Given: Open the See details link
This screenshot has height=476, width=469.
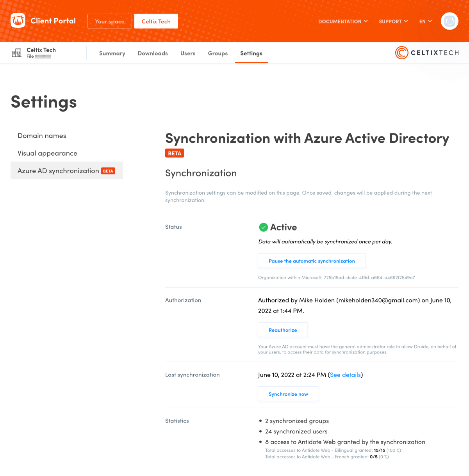Looking at the screenshot, I should (345, 375).
